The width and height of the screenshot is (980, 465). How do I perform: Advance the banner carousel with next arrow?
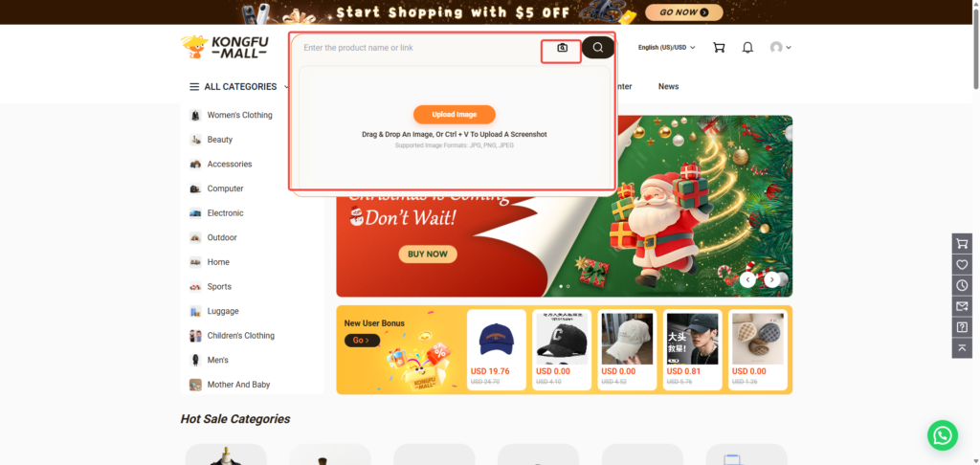(772, 279)
